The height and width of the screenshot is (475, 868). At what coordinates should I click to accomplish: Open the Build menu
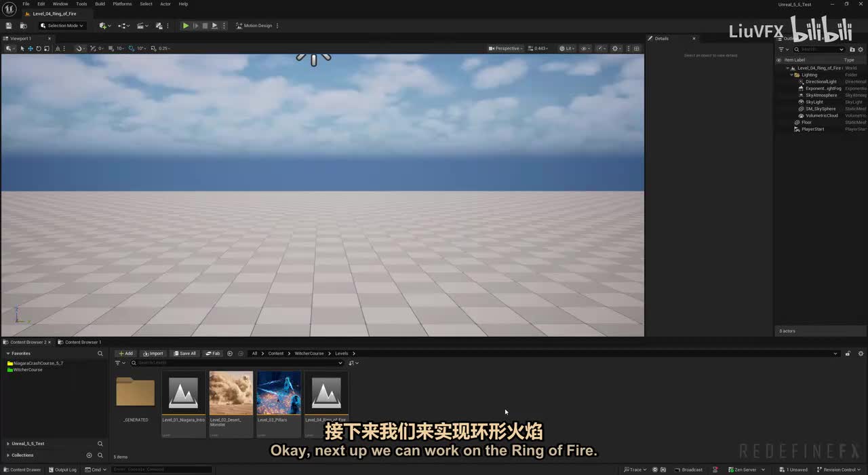[100, 4]
